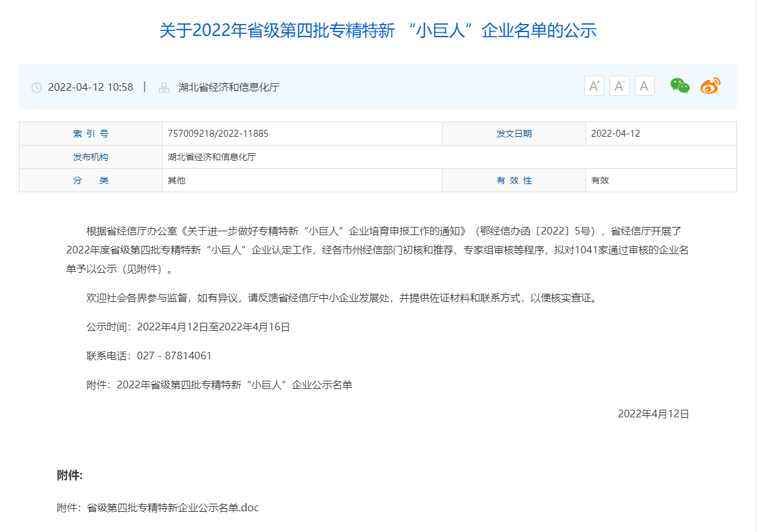Screen dimensions: 759x532
Task: Click the WeChat share icon
Action: (x=680, y=86)
